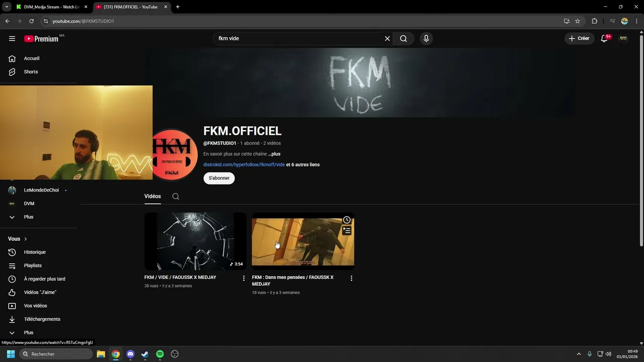Open options menu for FKM / VIDE video
The width and height of the screenshot is (644, 362).
pos(244,278)
